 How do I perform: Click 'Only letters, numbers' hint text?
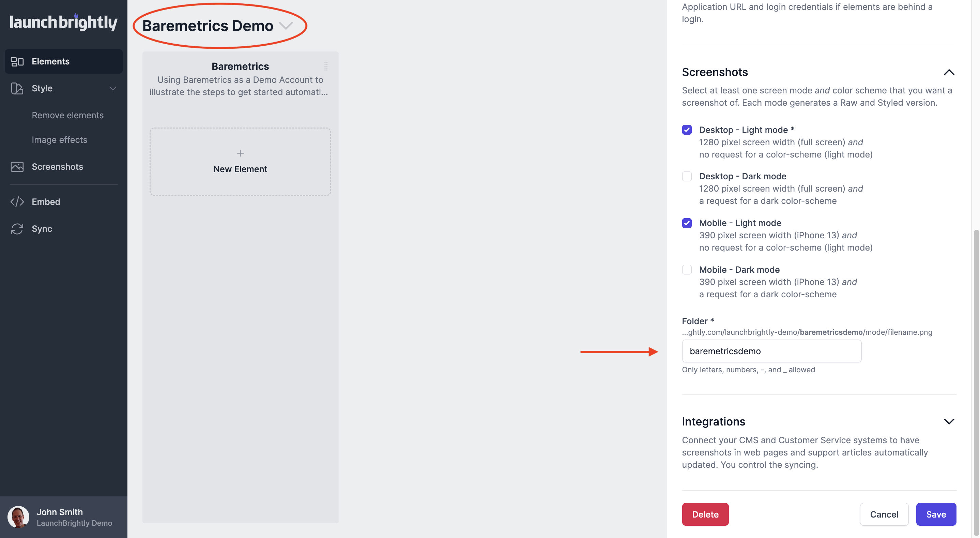(x=748, y=370)
